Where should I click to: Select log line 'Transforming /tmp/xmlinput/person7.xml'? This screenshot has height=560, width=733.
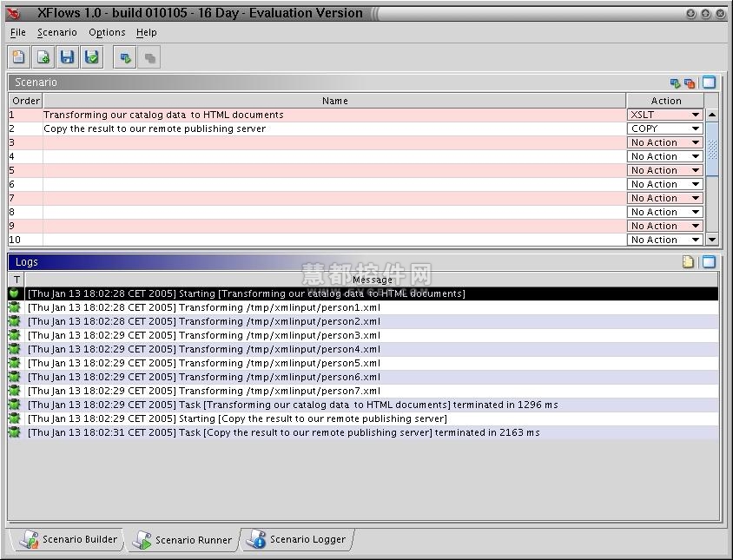click(364, 391)
